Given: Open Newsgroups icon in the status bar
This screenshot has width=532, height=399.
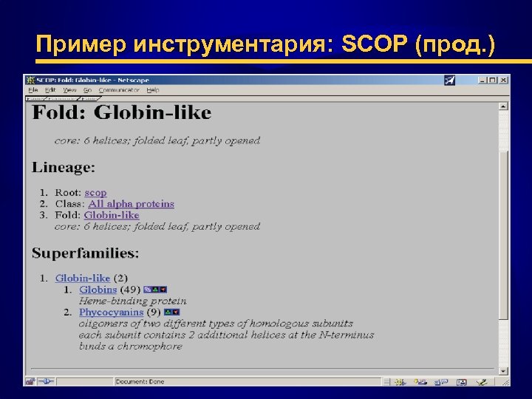Looking at the screenshot, I should [441, 383].
